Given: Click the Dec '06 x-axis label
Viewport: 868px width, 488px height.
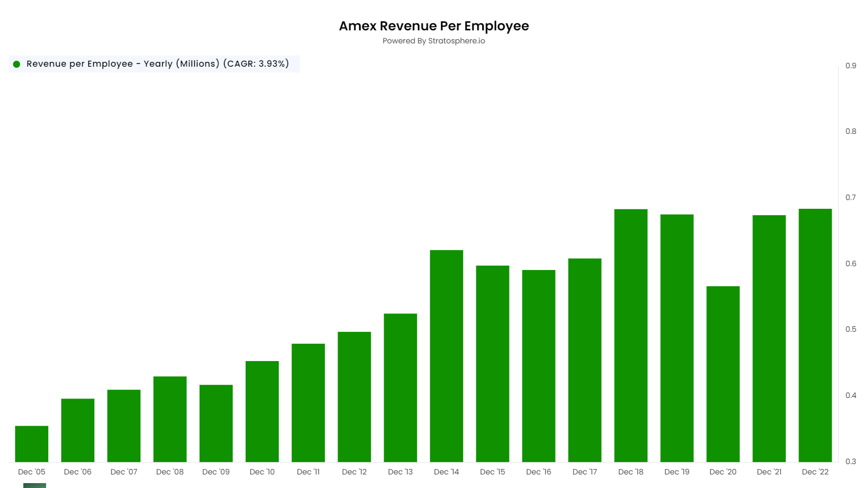Looking at the screenshot, I should coord(78,472).
